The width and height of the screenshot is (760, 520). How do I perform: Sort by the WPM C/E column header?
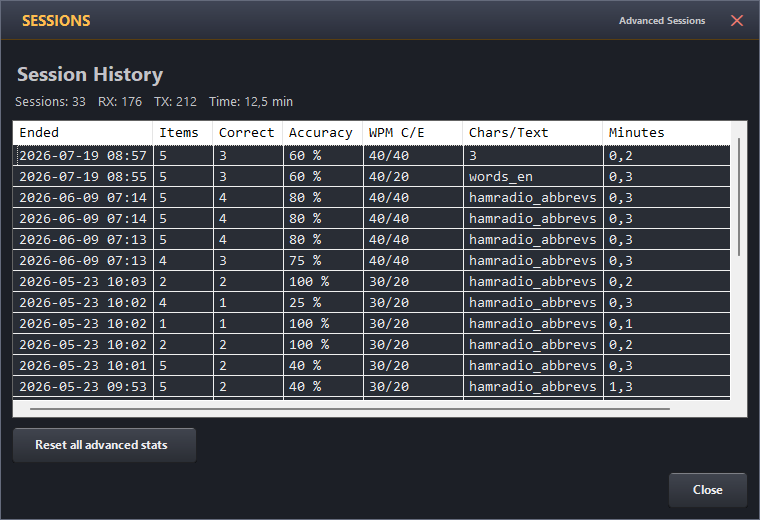[x=413, y=133]
